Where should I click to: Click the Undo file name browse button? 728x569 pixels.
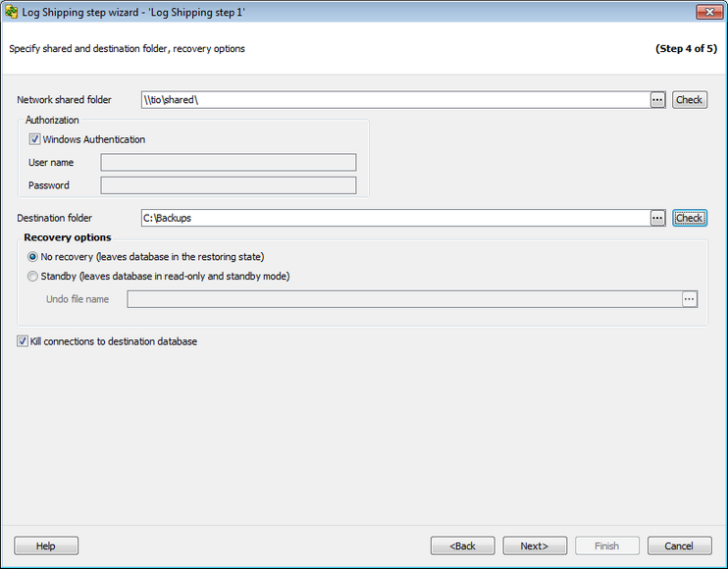pyautogui.click(x=689, y=299)
